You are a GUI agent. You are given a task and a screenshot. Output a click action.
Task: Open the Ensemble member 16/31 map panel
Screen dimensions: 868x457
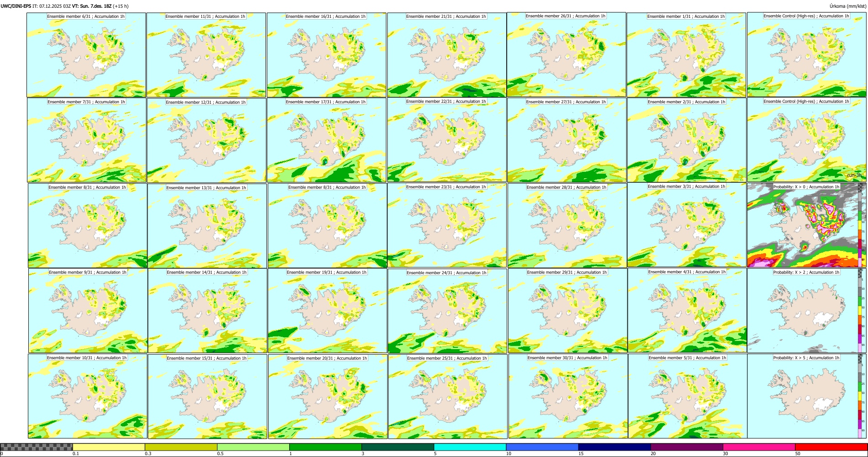327,55
